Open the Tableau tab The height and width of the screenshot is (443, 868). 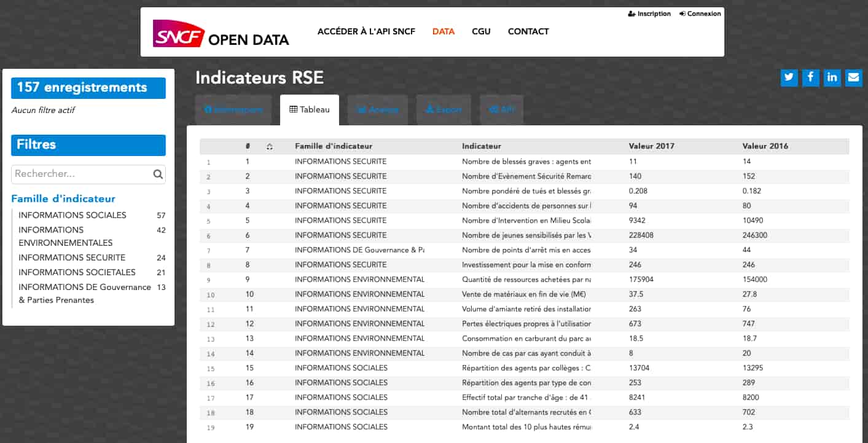tap(310, 110)
